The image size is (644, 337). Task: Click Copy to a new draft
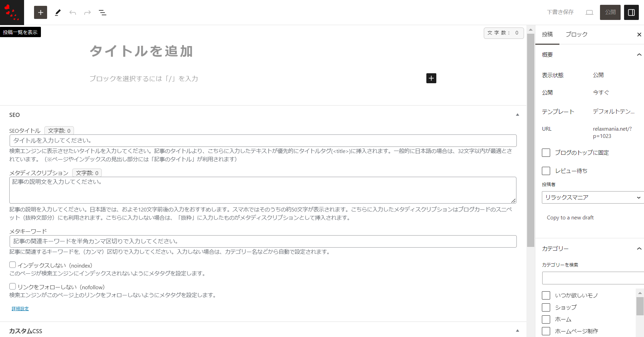570,218
